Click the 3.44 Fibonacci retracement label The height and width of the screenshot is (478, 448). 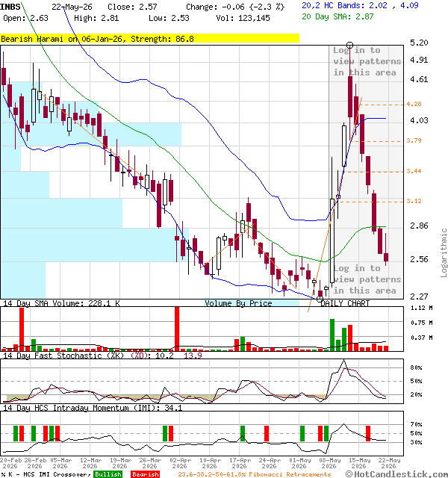pyautogui.click(x=414, y=171)
